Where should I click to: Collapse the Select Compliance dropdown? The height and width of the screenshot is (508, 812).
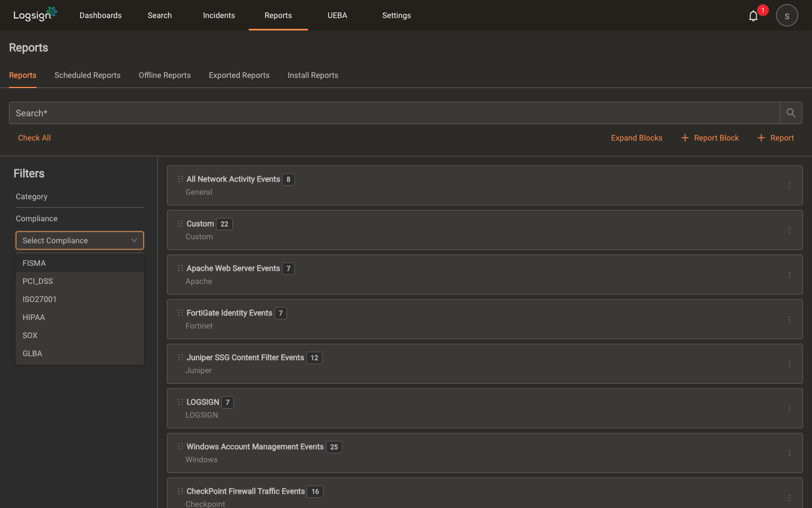80,240
